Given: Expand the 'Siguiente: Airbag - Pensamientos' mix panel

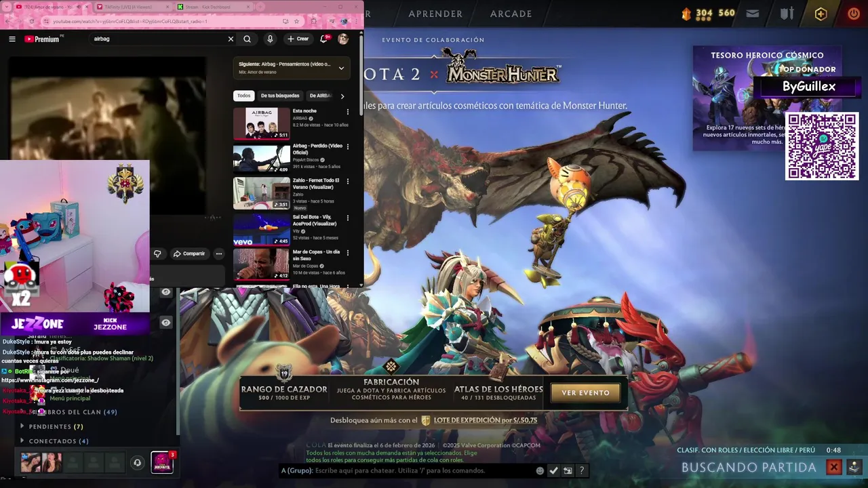Looking at the screenshot, I should click(x=341, y=68).
